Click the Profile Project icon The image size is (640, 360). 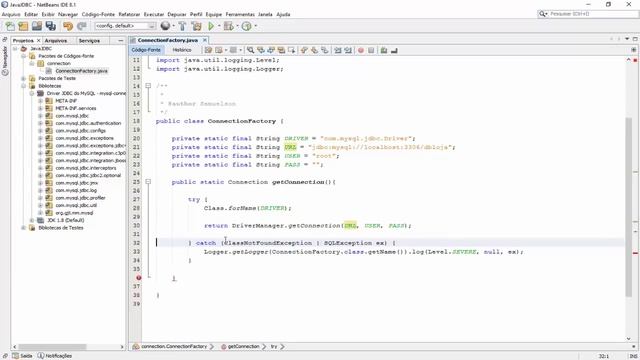247,26
